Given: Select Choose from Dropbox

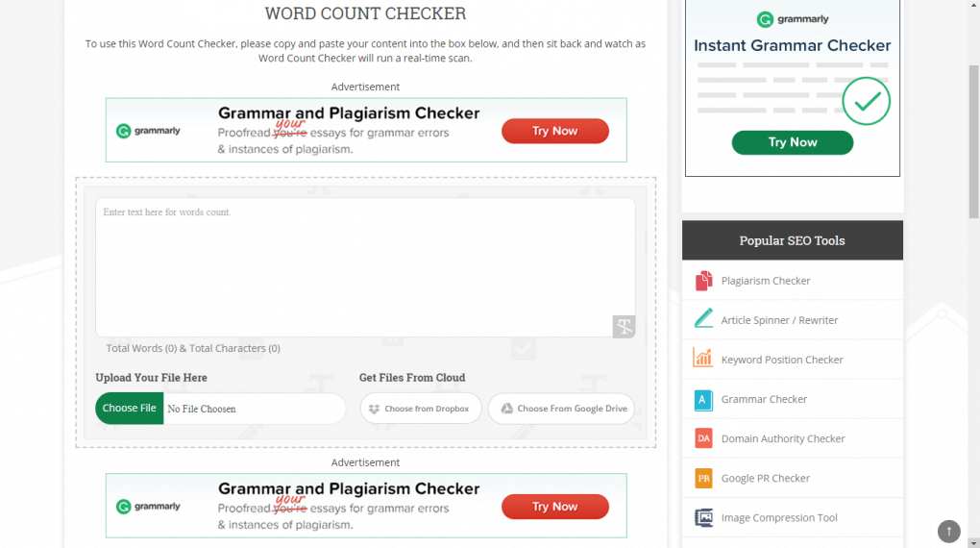Looking at the screenshot, I should [420, 409].
